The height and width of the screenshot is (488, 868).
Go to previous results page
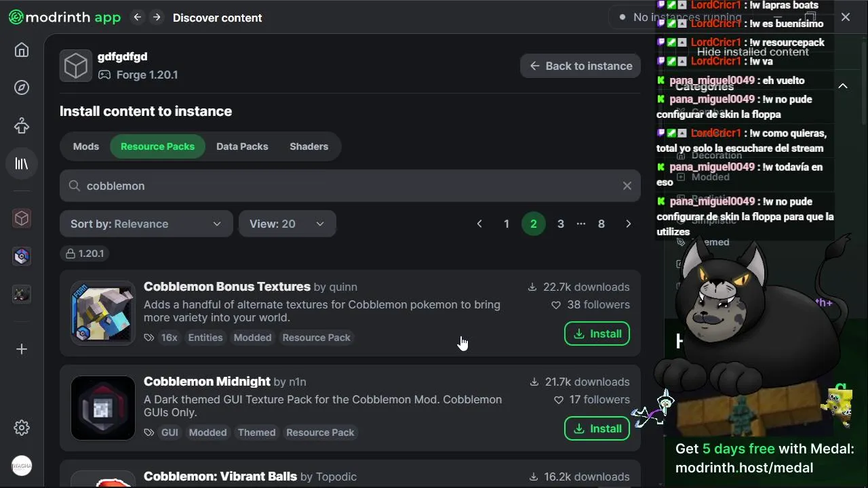[x=479, y=224]
